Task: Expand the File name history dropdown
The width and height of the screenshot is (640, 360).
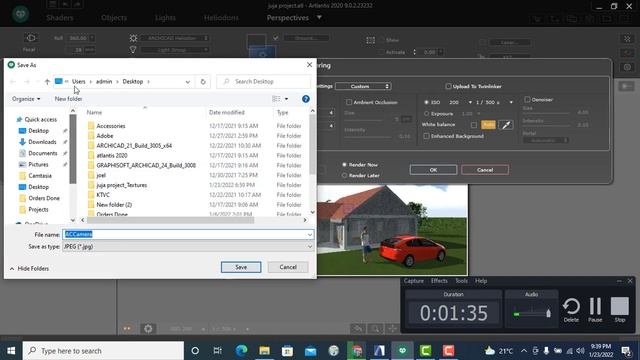Action: point(310,234)
